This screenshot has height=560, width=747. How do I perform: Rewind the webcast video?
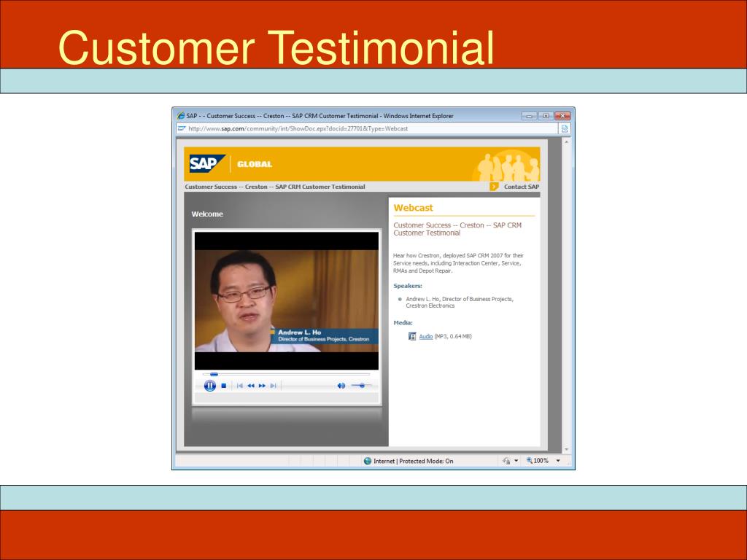(x=251, y=386)
